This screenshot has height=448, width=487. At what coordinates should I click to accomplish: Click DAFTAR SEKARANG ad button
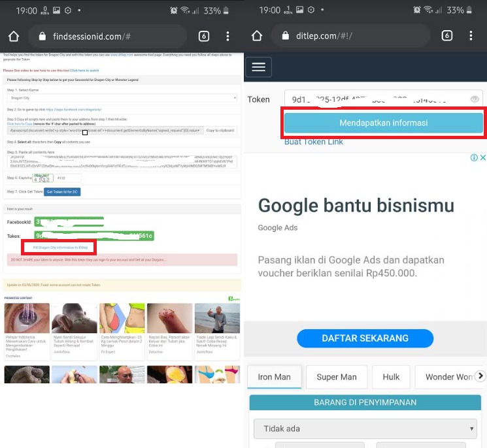click(365, 338)
